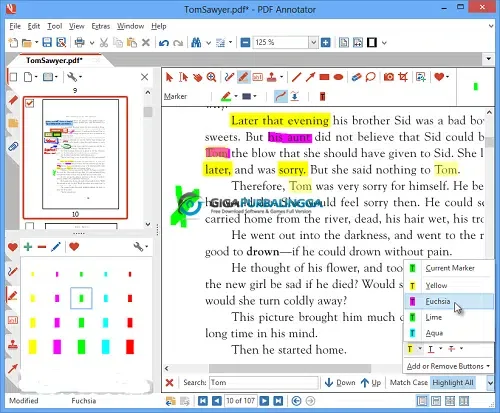The width and height of the screenshot is (500, 413).
Task: Choose Yellow marker option
Action: (449, 286)
